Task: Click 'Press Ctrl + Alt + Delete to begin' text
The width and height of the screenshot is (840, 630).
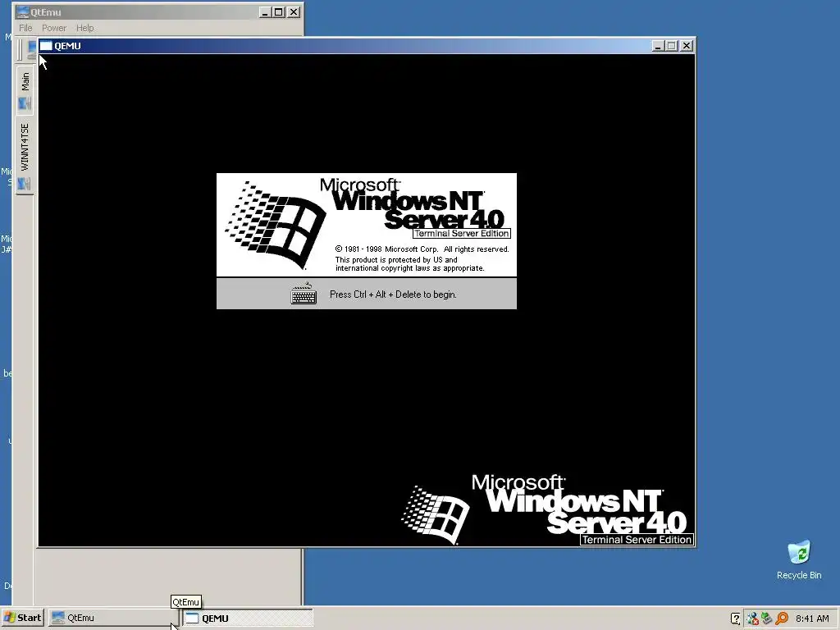Action: tap(393, 294)
